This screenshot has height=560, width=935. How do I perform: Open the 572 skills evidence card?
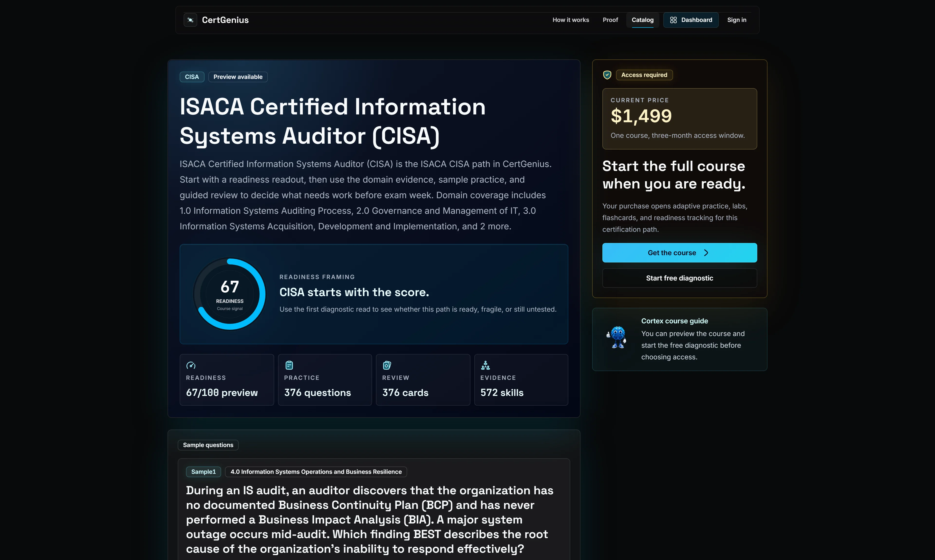click(x=521, y=380)
